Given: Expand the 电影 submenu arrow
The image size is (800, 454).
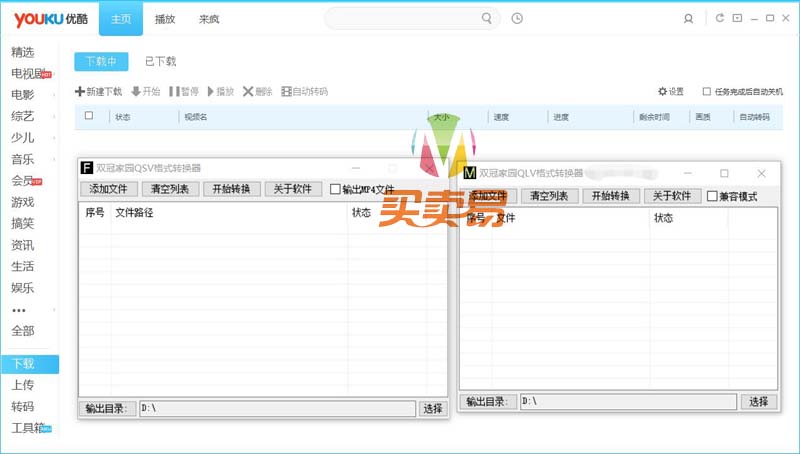Looking at the screenshot, I should 54,95.
